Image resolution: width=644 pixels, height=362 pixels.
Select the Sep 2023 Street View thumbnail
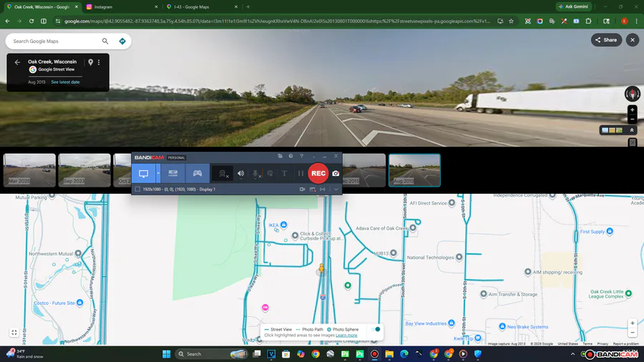[x=84, y=170]
